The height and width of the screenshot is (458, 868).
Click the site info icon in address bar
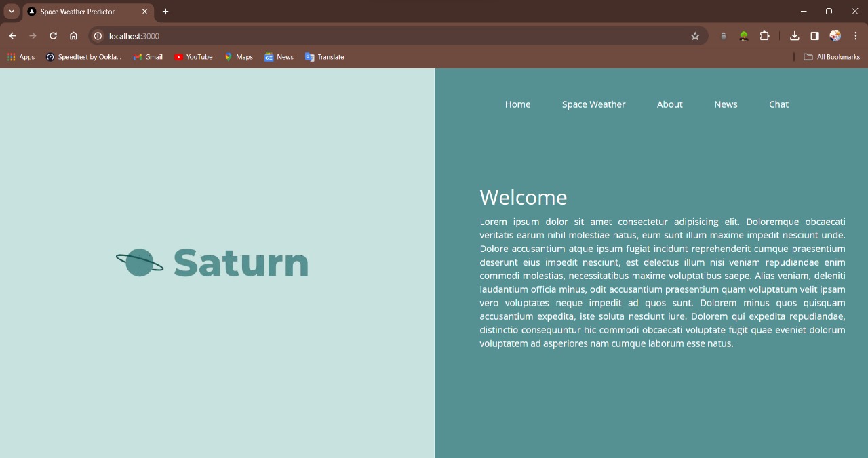[99, 35]
